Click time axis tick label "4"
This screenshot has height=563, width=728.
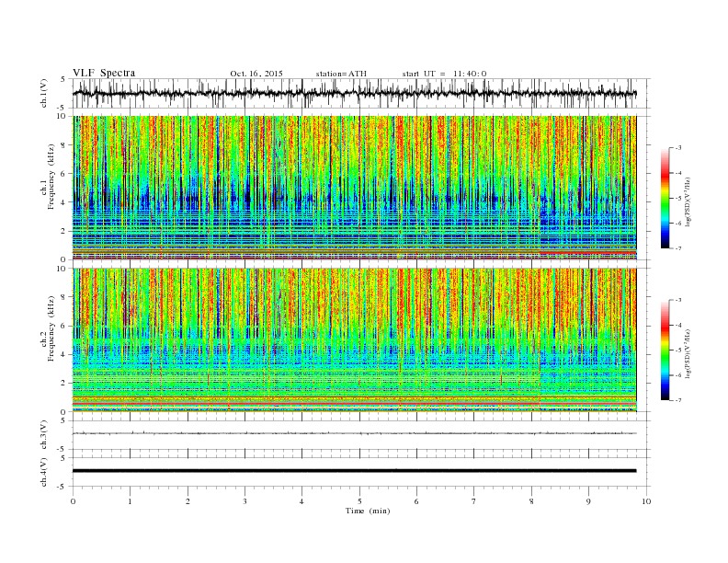[301, 501]
